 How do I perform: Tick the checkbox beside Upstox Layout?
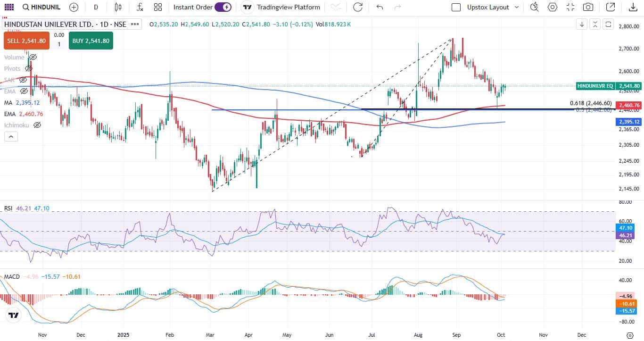456,7
